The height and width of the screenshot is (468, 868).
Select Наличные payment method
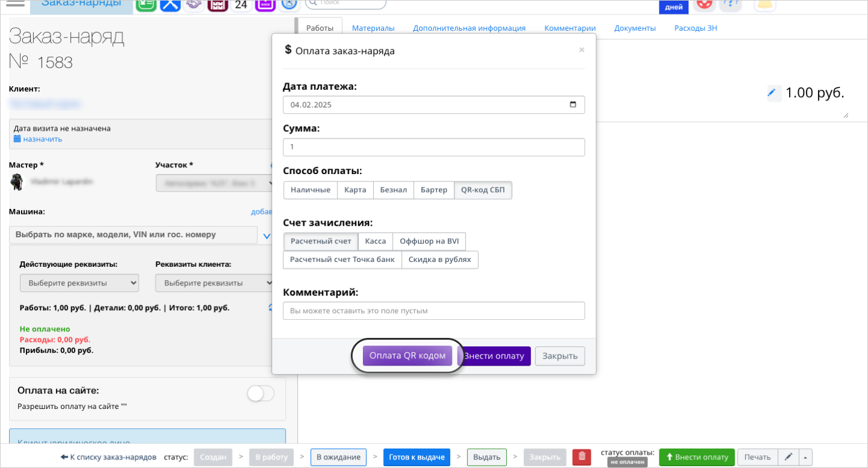[x=310, y=190]
